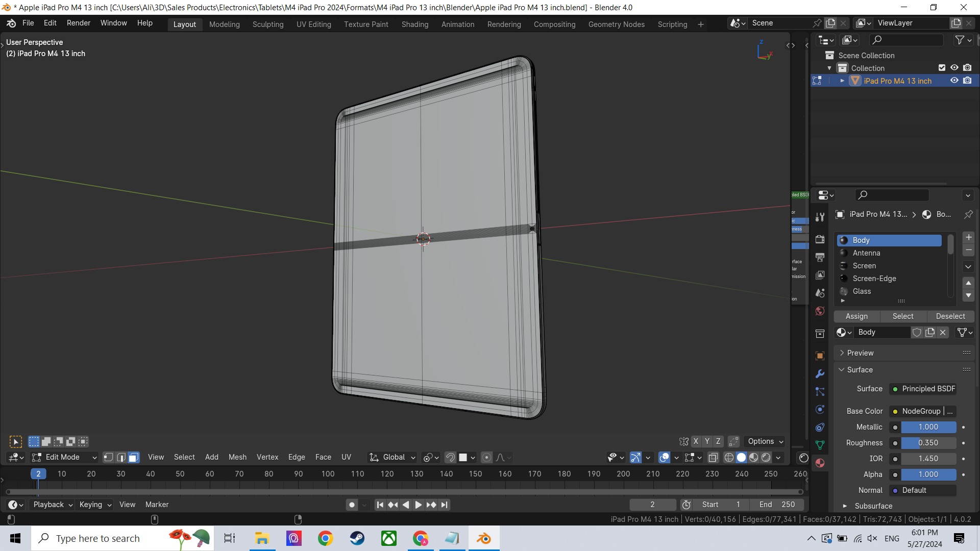
Task: Uncheck Collection exclude from view layer checkbox
Action: (x=942, y=68)
